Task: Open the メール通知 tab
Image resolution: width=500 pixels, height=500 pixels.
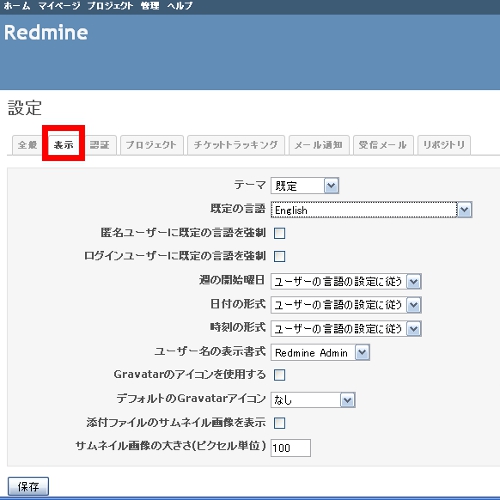Action: click(x=319, y=145)
